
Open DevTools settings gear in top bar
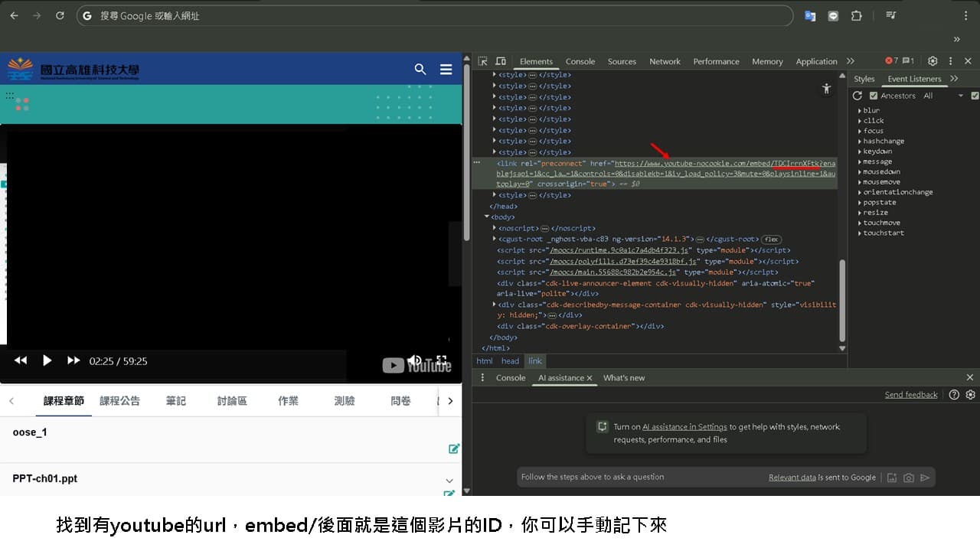click(x=933, y=61)
